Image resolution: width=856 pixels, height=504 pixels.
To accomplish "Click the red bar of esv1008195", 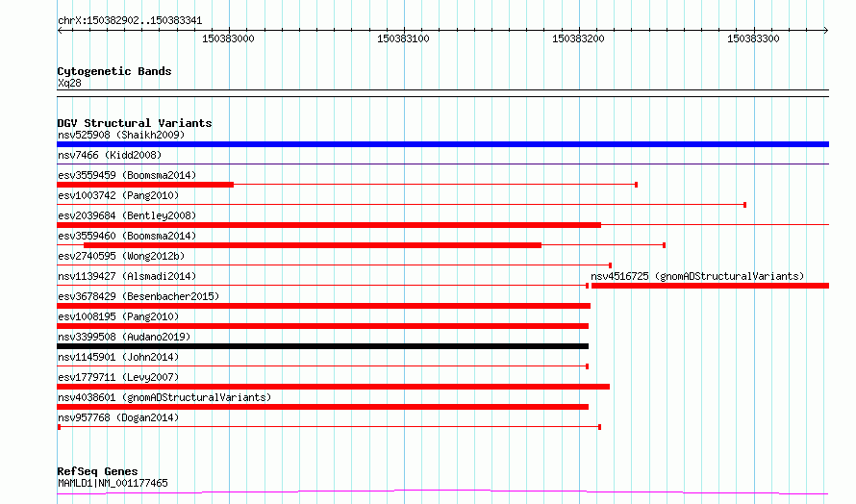I will pyautogui.click(x=322, y=326).
